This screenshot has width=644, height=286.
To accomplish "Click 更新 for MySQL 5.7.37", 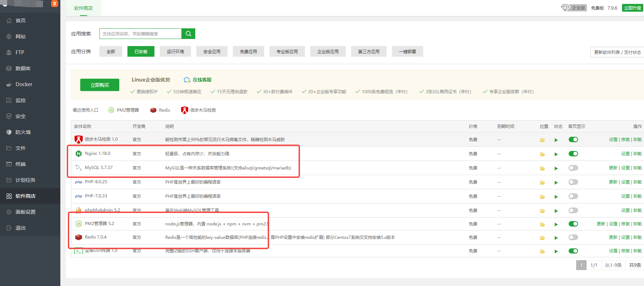I will 613,168.
